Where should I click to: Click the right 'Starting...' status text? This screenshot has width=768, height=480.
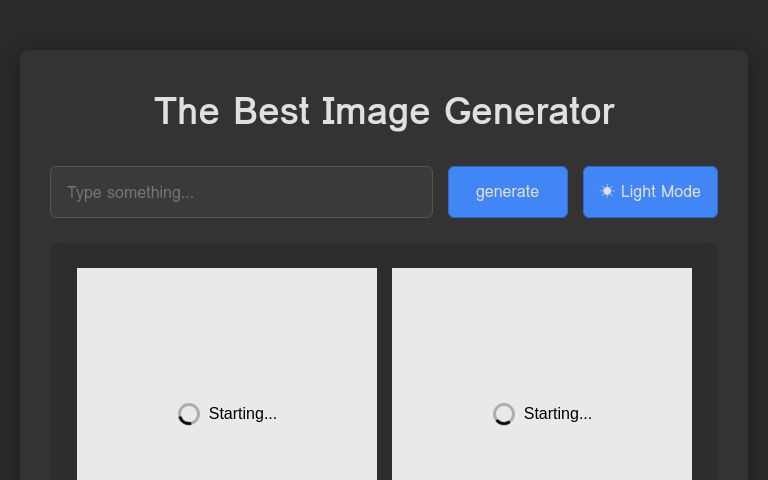click(x=558, y=414)
